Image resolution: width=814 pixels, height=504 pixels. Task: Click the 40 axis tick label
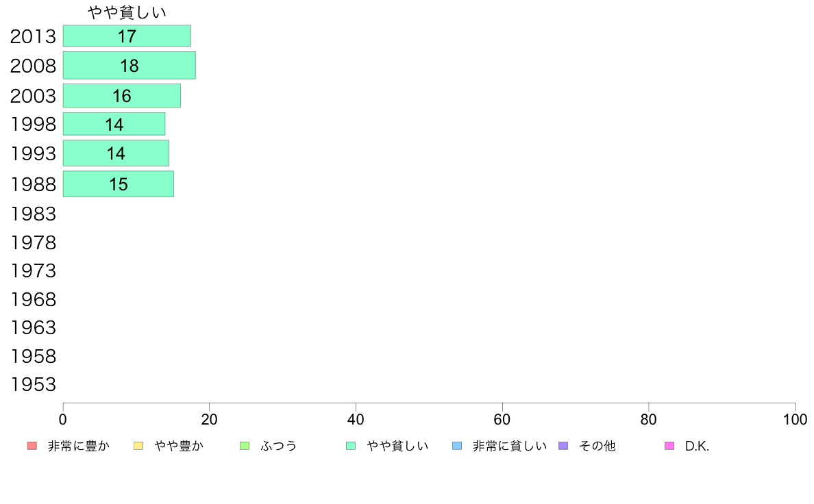pyautogui.click(x=356, y=419)
